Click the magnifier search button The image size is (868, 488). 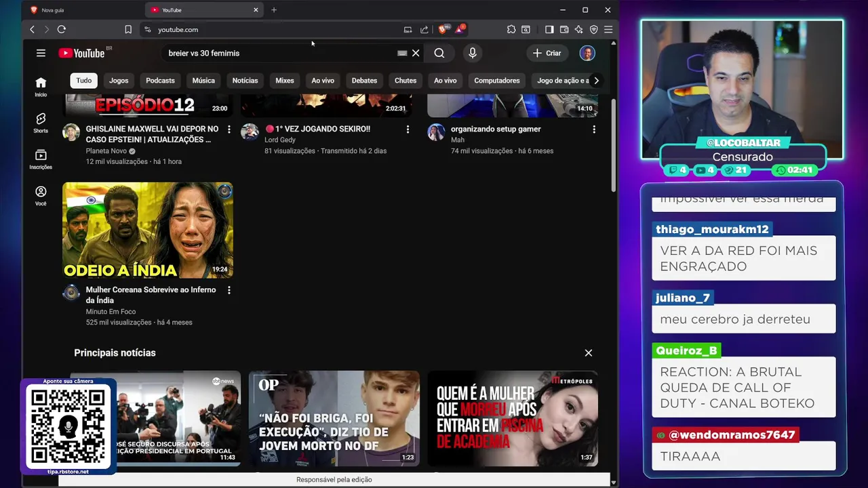pos(439,53)
